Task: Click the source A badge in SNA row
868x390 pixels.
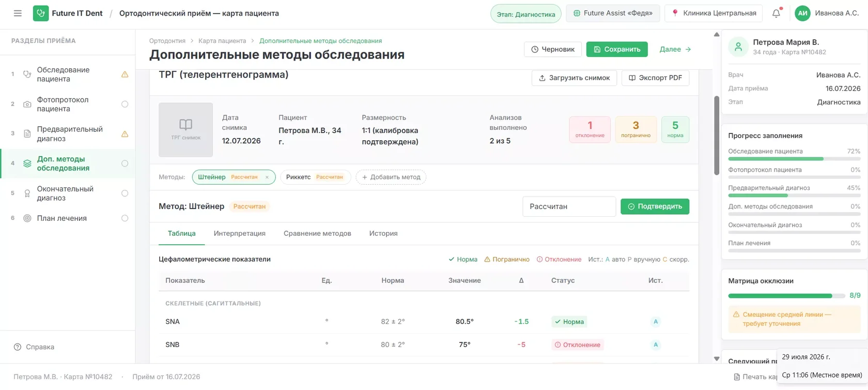Action: (656, 322)
